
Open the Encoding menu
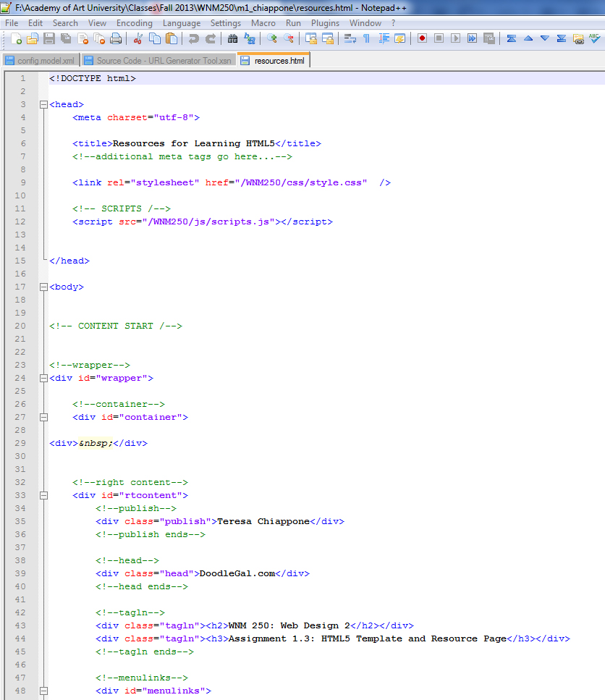click(x=135, y=23)
